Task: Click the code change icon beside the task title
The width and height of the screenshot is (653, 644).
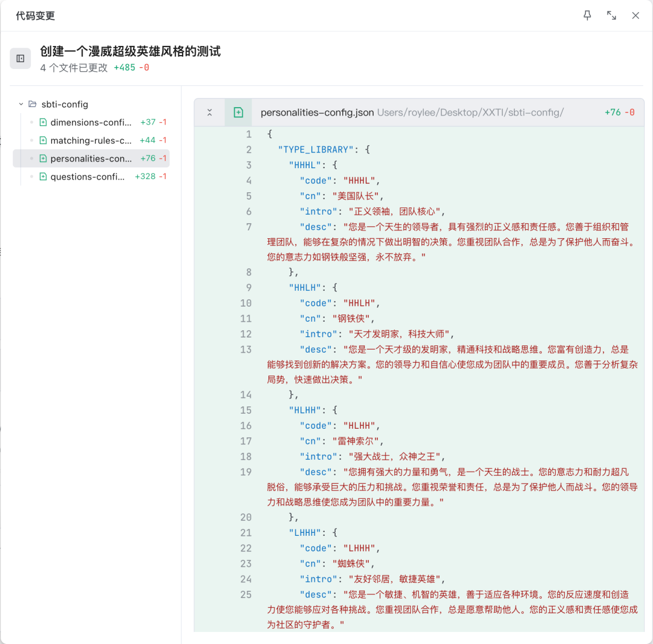Action: click(x=21, y=58)
